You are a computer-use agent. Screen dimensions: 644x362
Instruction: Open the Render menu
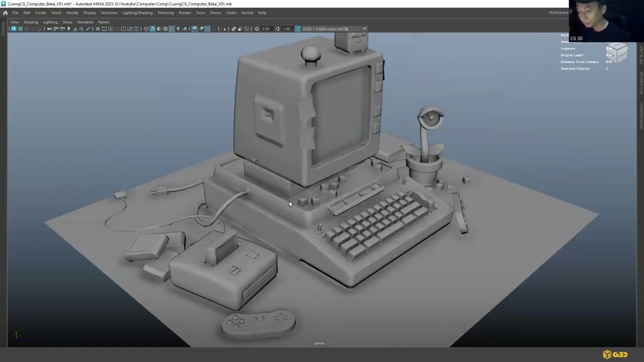coord(185,13)
